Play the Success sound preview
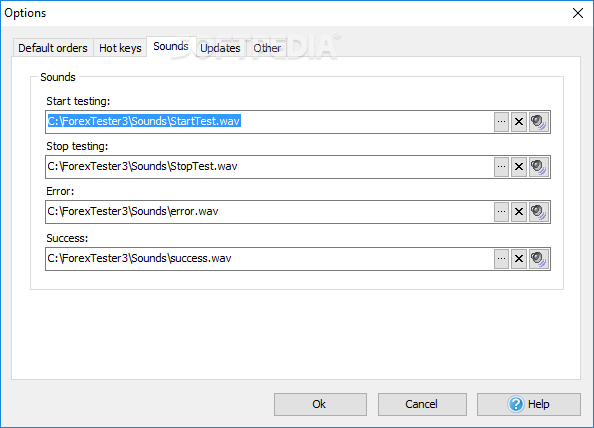The height and width of the screenshot is (428, 594). 539,259
